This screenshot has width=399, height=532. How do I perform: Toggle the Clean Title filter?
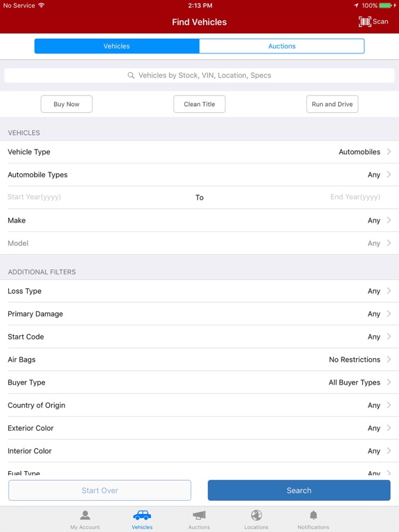[199, 104]
